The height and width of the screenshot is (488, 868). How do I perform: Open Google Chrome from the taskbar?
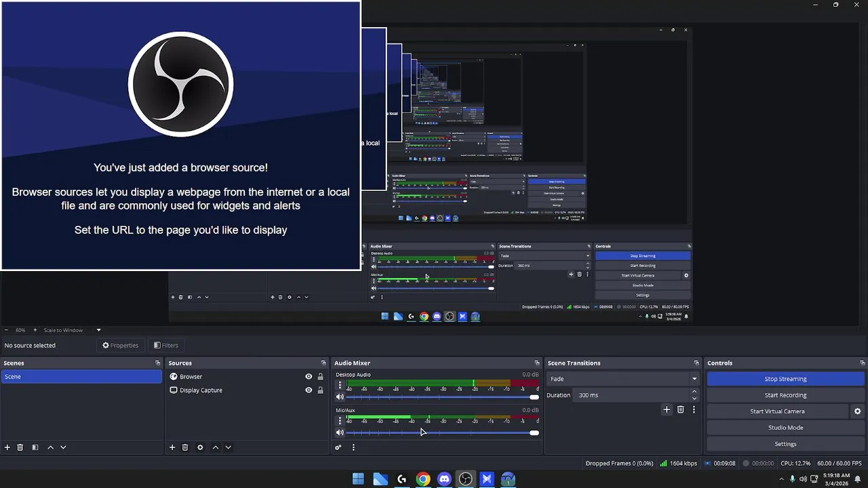pos(422,479)
